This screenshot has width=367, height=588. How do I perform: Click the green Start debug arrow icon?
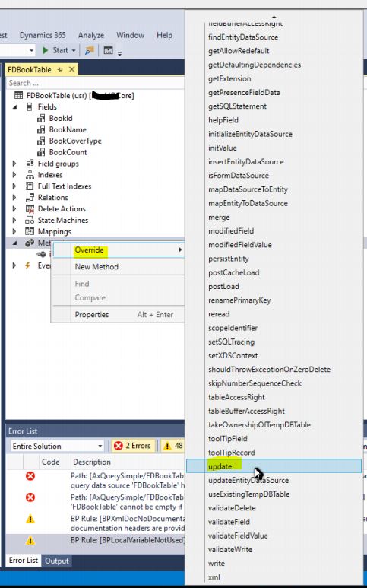pyautogui.click(x=46, y=50)
